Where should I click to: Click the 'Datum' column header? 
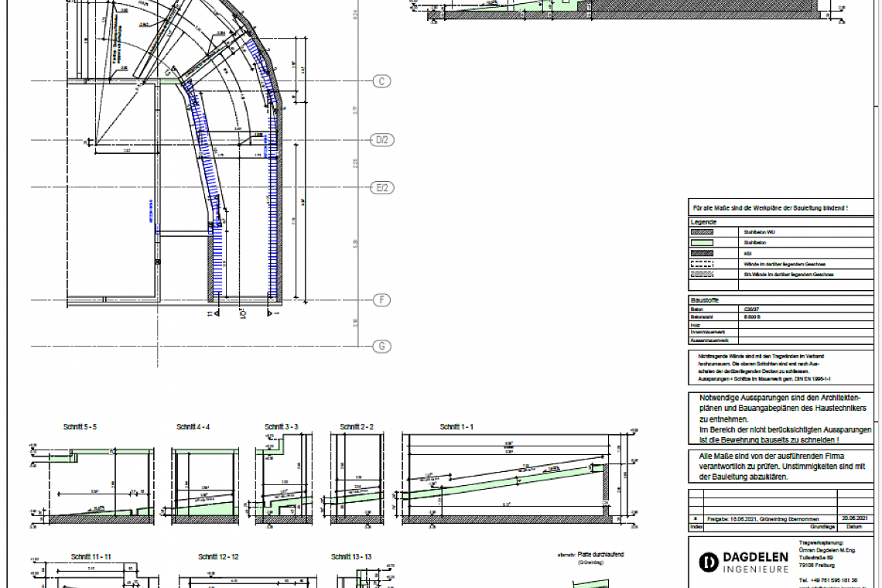[854, 527]
